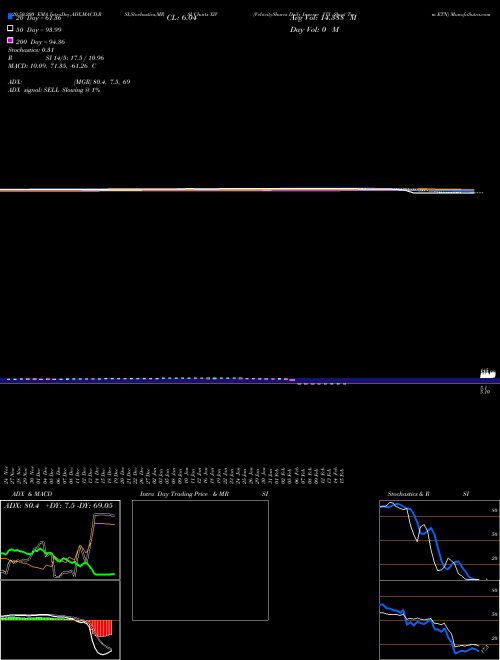
Task: Open the ADX indicator chart with the green line
Action: [60, 540]
